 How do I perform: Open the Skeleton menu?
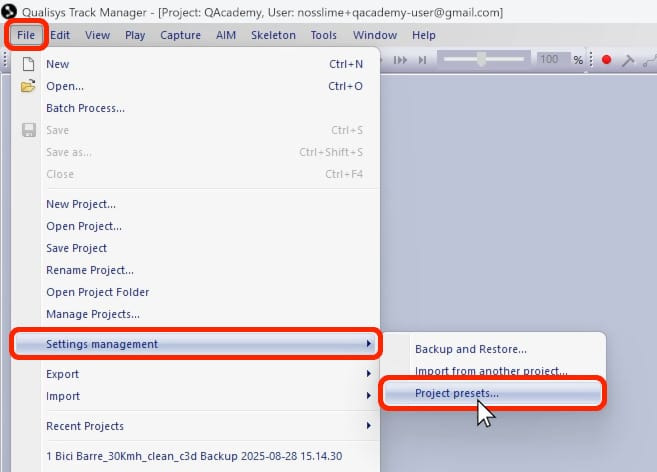pos(273,35)
